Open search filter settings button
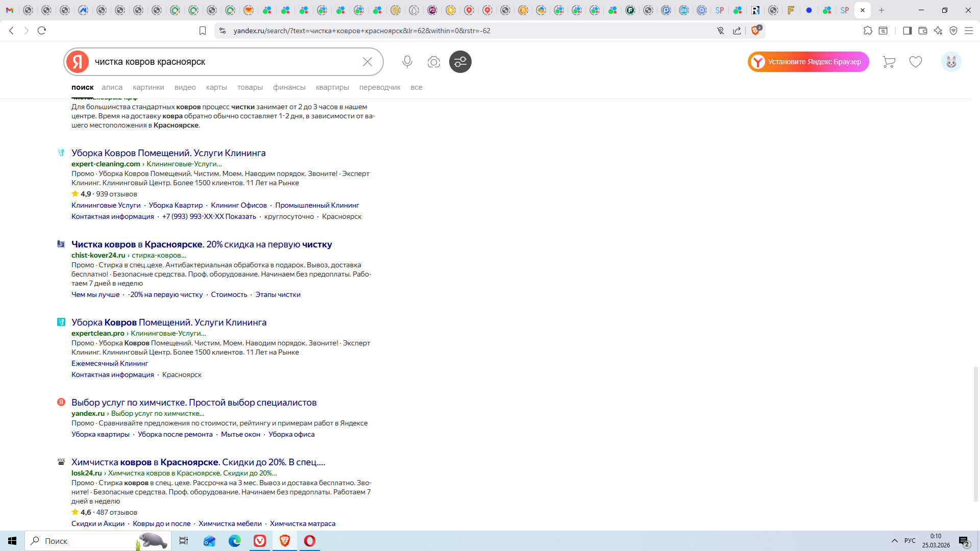980x551 pixels. tap(460, 62)
